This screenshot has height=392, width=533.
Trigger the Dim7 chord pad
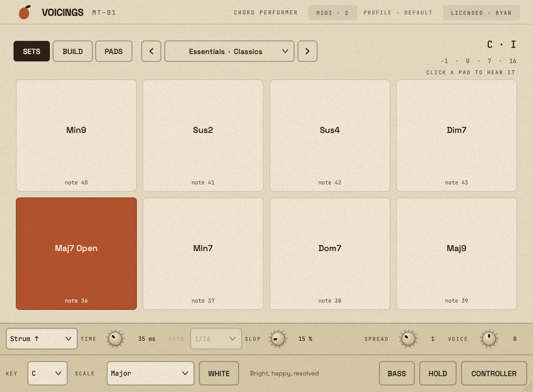pos(457,135)
